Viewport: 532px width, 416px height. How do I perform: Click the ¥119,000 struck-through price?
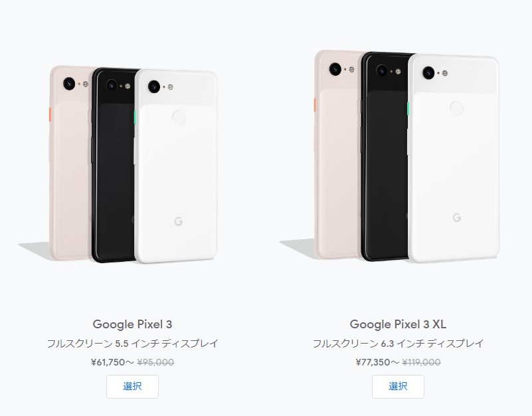click(x=421, y=362)
